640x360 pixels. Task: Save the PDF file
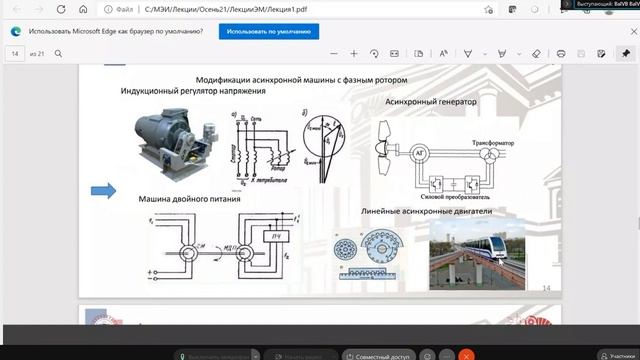[x=581, y=53]
